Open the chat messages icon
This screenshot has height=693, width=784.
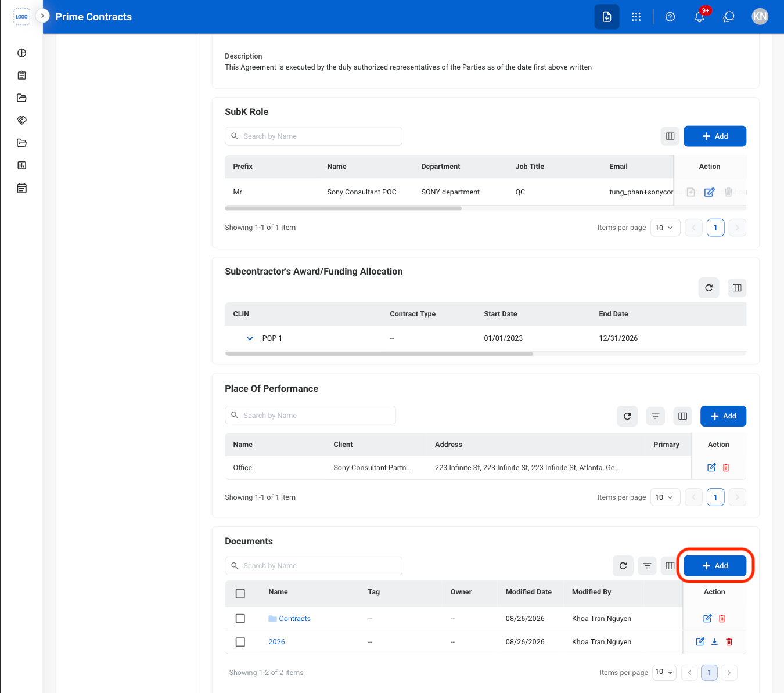tap(729, 17)
